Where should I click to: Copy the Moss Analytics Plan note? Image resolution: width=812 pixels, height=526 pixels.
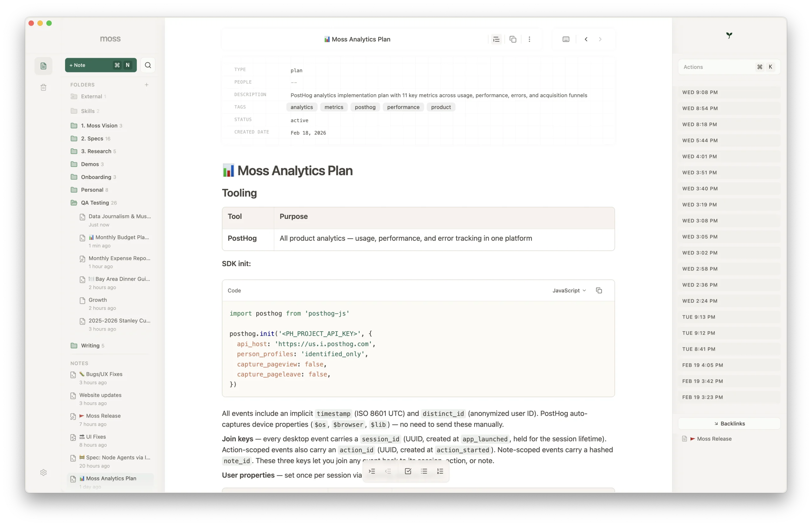point(513,39)
